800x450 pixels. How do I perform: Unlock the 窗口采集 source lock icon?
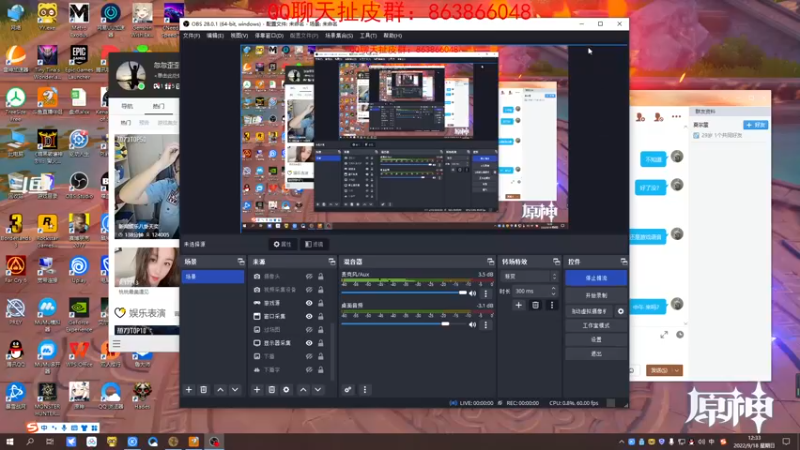point(321,316)
